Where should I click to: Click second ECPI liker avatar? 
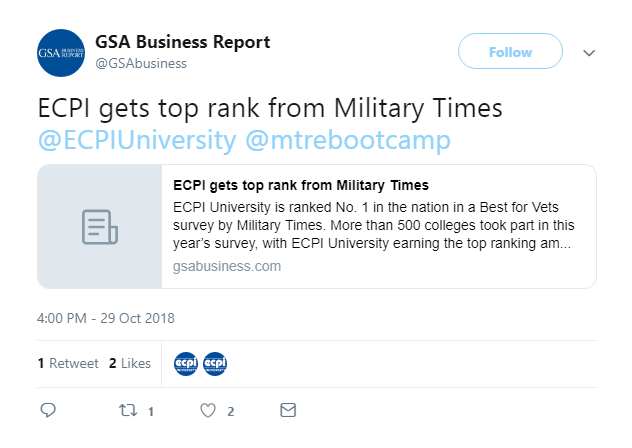click(215, 364)
